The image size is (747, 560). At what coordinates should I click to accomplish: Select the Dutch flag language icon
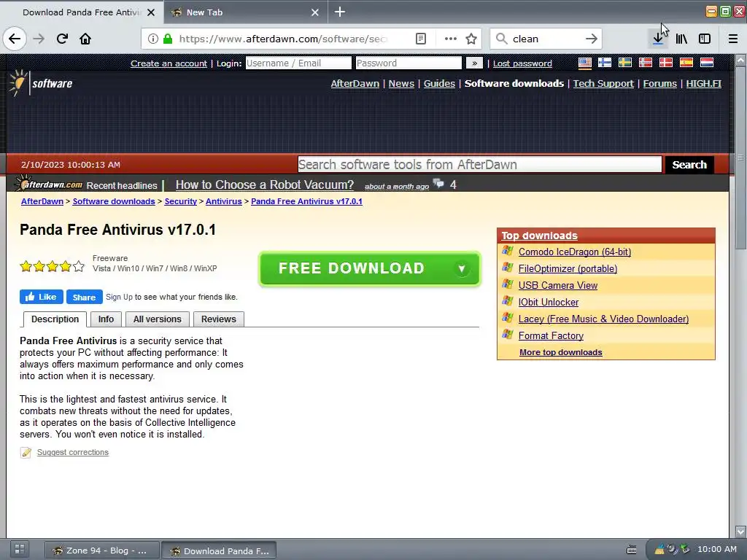tap(706, 63)
